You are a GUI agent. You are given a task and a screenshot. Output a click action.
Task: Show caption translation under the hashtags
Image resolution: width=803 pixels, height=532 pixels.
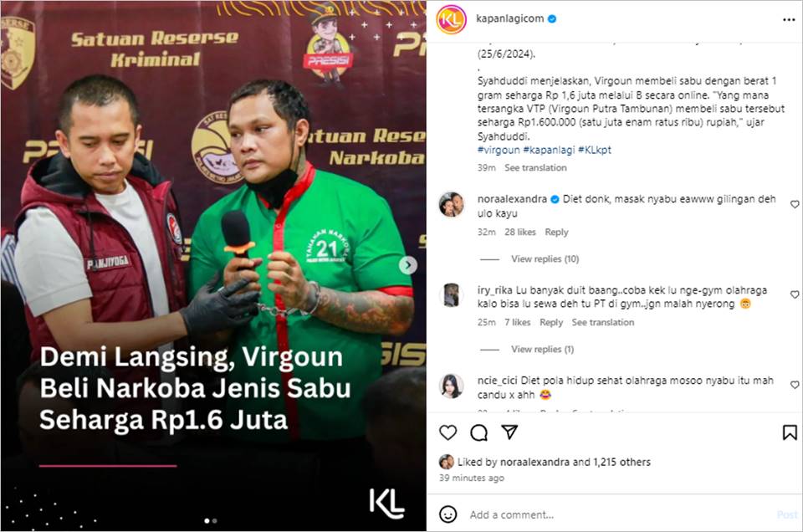click(535, 167)
